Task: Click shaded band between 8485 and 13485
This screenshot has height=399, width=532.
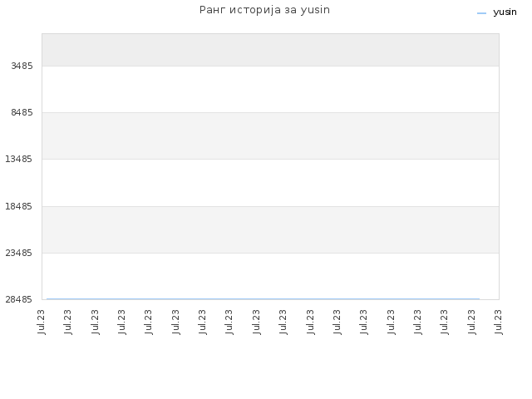Action: point(270,135)
